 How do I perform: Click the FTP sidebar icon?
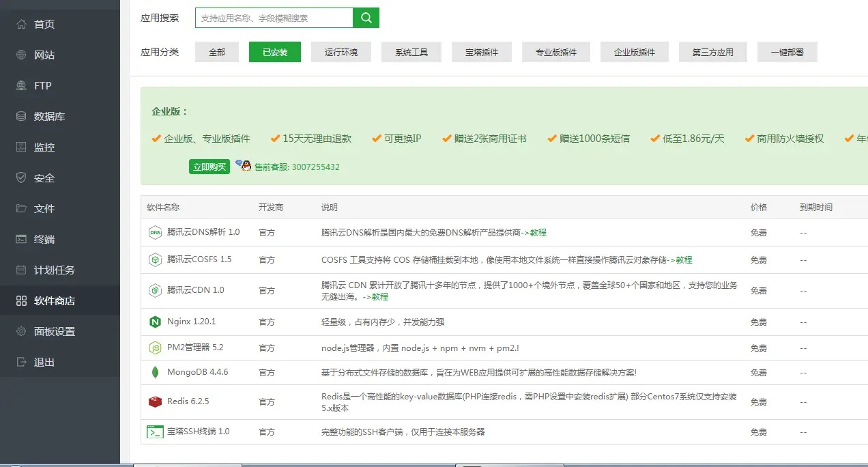click(x=21, y=85)
